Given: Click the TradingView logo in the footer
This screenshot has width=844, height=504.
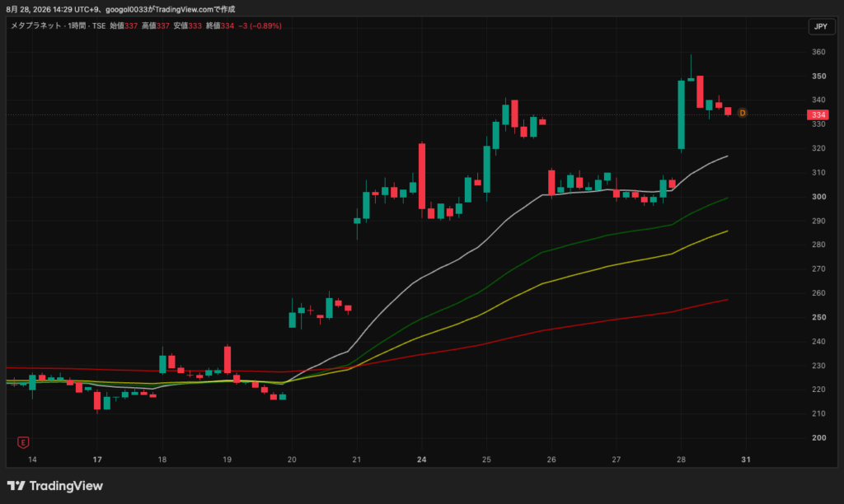Looking at the screenshot, I should click(x=55, y=486).
